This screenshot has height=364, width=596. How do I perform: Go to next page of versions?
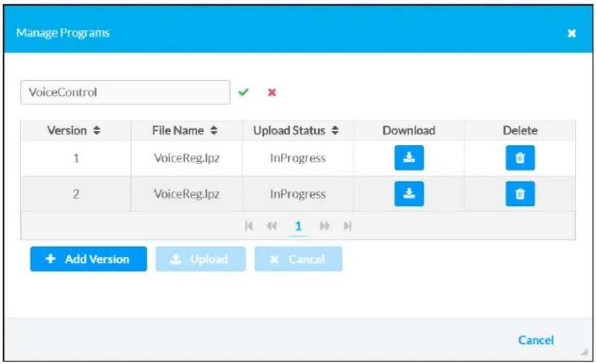[x=324, y=226]
